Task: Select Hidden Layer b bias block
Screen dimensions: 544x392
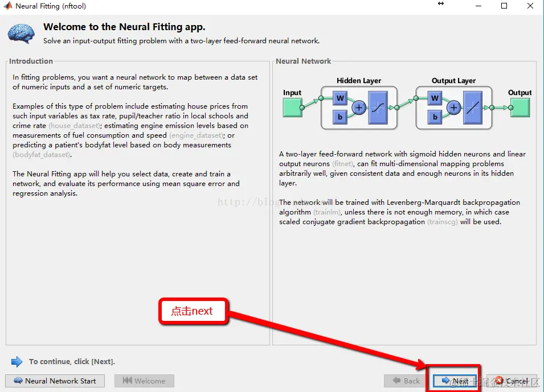Action: coord(340,117)
